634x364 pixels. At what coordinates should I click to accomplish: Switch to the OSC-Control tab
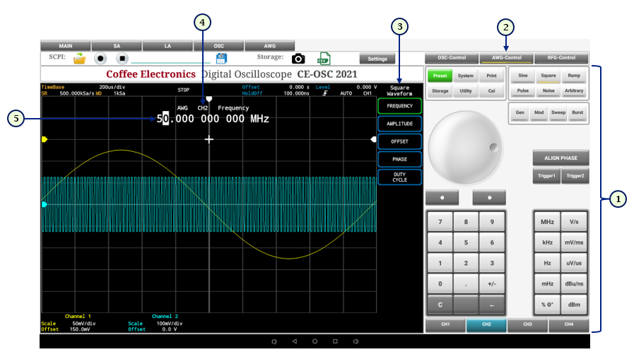click(x=452, y=58)
